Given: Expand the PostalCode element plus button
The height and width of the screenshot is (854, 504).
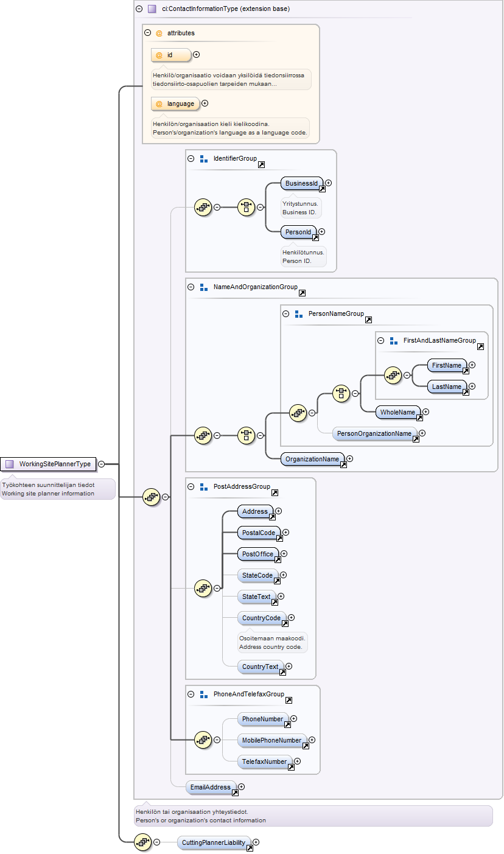Looking at the screenshot, I should click(285, 533).
